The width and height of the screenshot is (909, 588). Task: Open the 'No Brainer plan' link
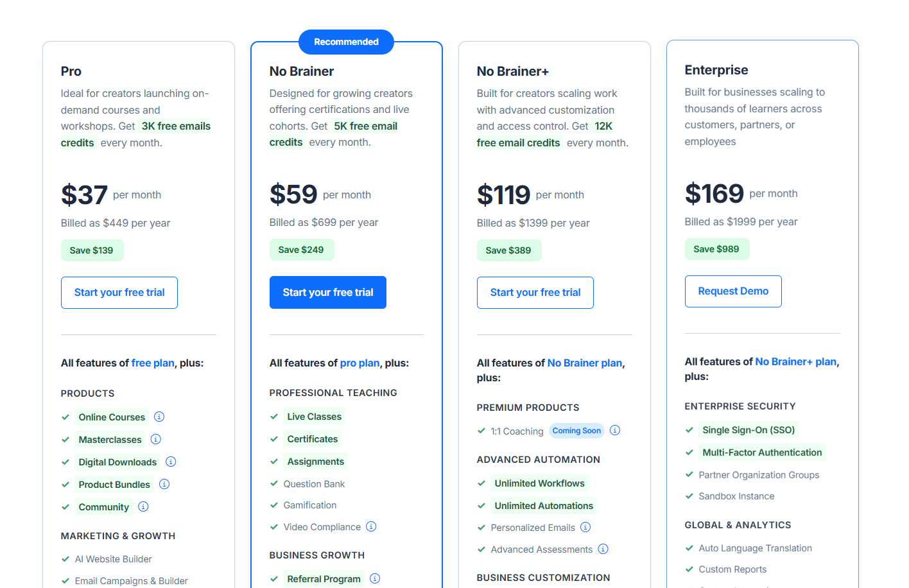(584, 363)
